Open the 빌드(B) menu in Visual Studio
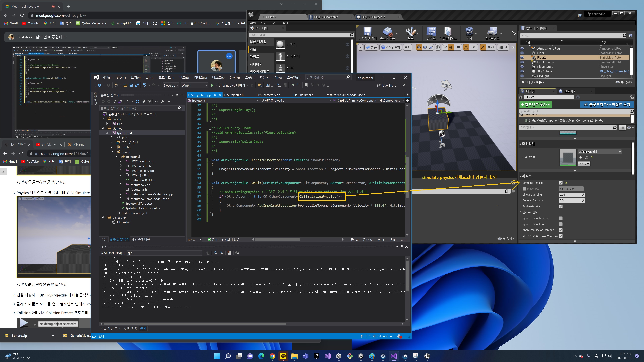The height and width of the screenshot is (362, 644). (184, 78)
